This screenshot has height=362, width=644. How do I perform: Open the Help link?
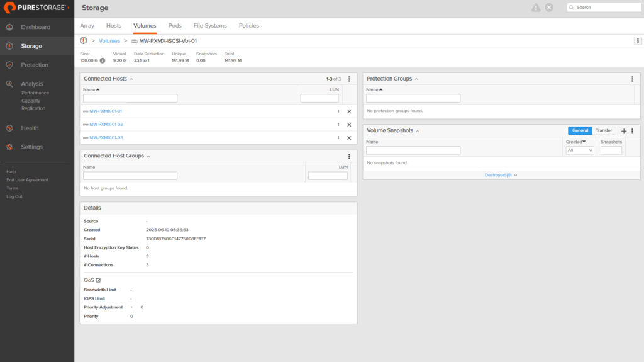[x=11, y=171]
